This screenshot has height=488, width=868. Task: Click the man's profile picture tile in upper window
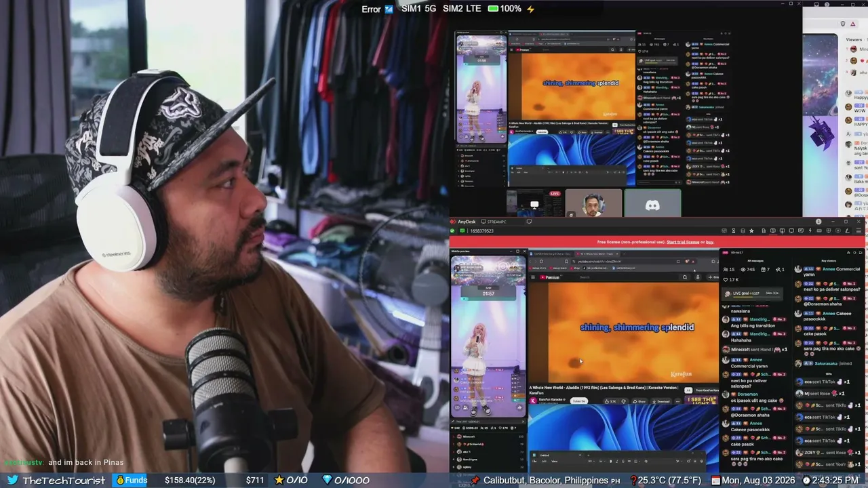click(x=593, y=203)
